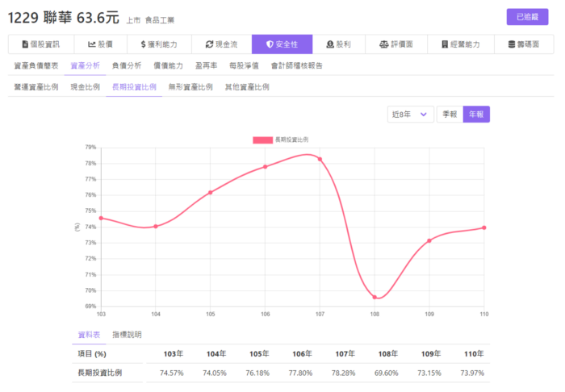The height and width of the screenshot is (392, 565).
Task: Open the 獲利能力 tab
Action: (159, 44)
